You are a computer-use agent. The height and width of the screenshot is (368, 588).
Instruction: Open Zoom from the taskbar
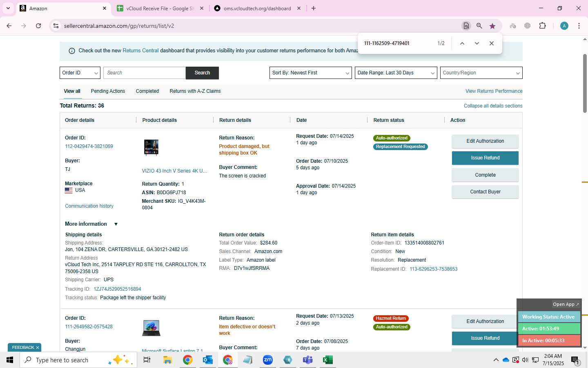tap(268, 360)
